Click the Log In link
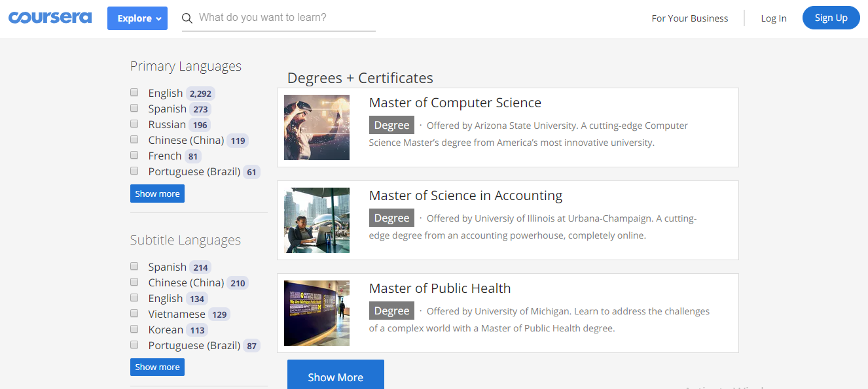This screenshot has height=389, width=868. point(774,18)
